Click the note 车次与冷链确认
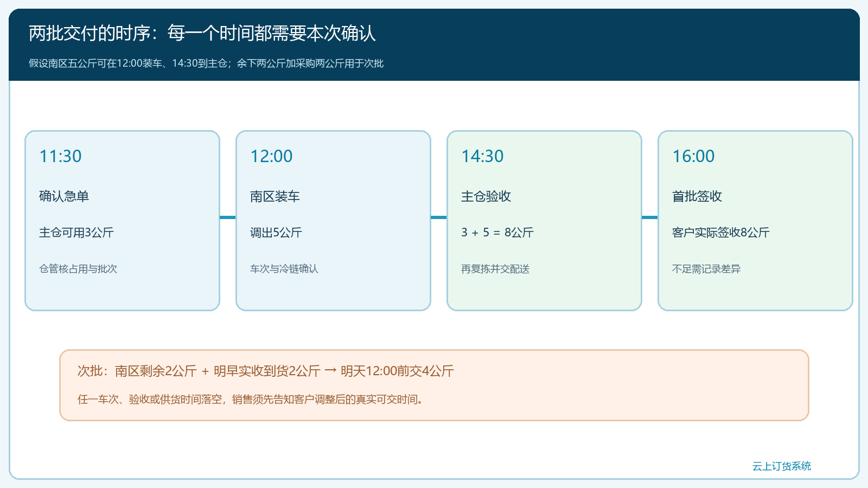868x488 pixels. coord(284,269)
